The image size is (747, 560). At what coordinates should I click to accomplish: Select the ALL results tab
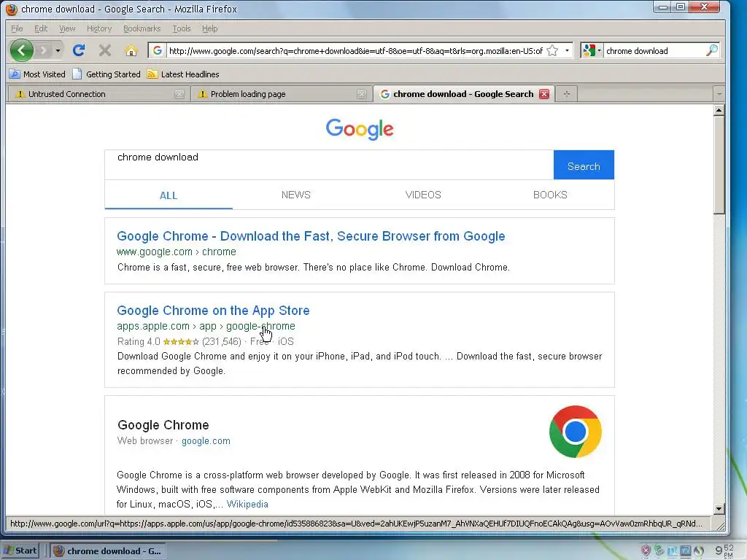[x=169, y=195]
